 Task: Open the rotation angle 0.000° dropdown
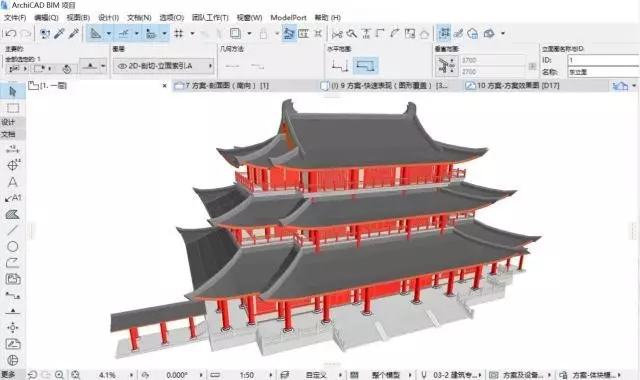(201, 375)
